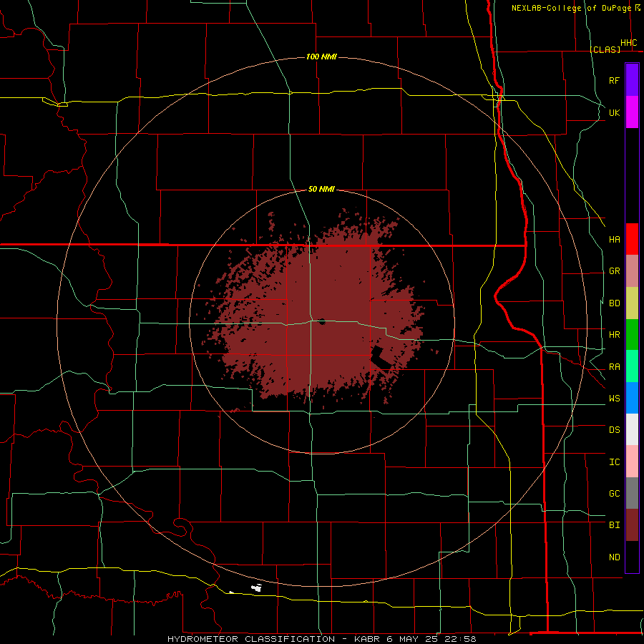Click the RA light-green legend color block

632,366
